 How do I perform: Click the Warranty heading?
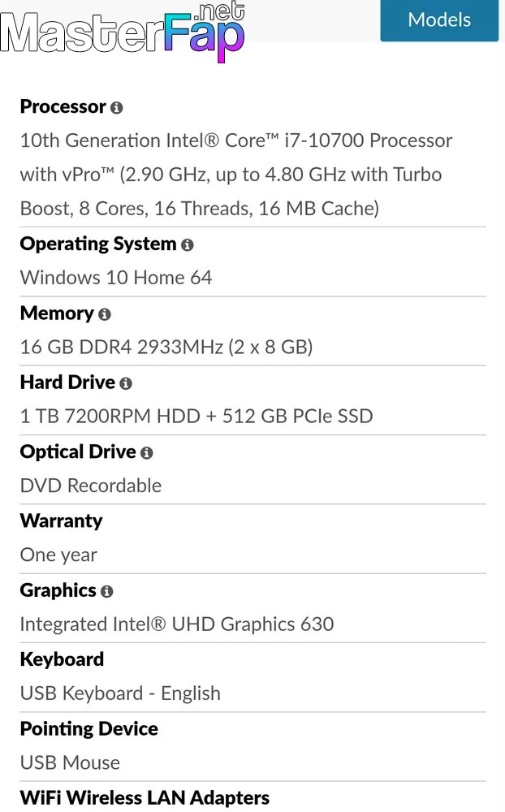(61, 521)
